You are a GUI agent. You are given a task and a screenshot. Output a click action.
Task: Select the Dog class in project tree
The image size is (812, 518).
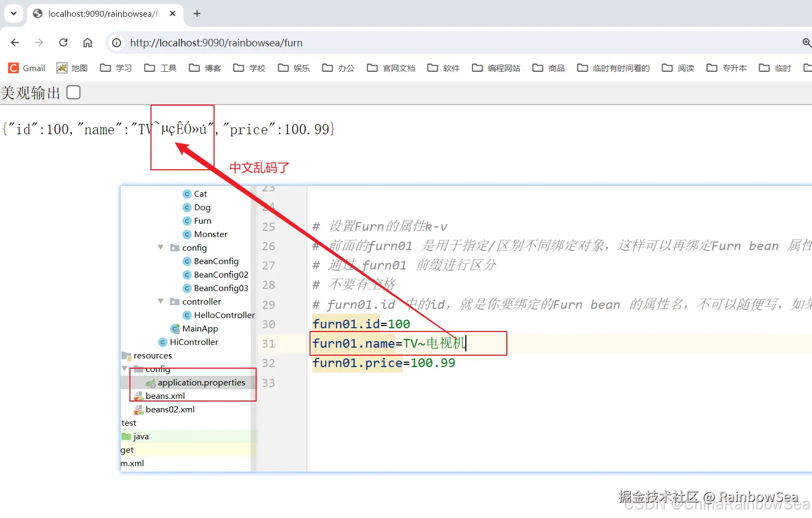[197, 207]
